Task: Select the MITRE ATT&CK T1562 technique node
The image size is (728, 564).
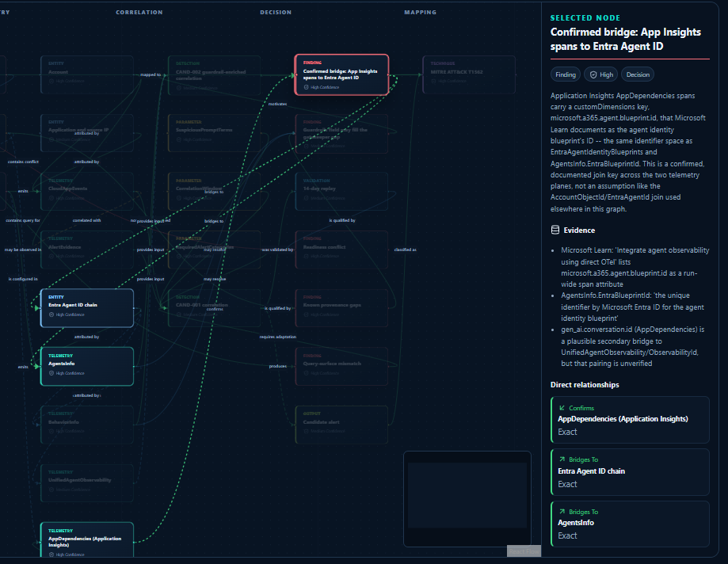Action: tap(469, 74)
